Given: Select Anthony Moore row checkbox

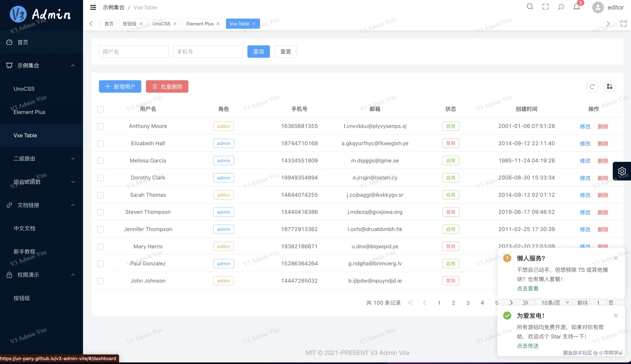Looking at the screenshot, I should pyautogui.click(x=101, y=126).
